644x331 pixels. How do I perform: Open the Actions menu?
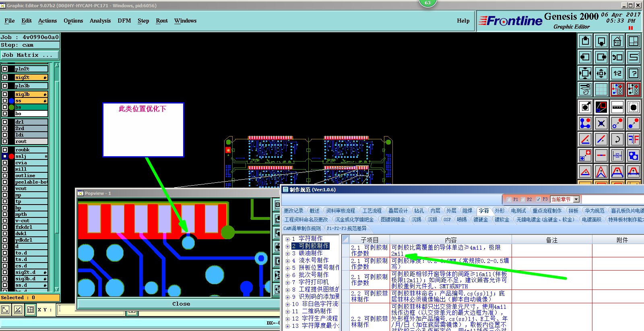[47, 21]
